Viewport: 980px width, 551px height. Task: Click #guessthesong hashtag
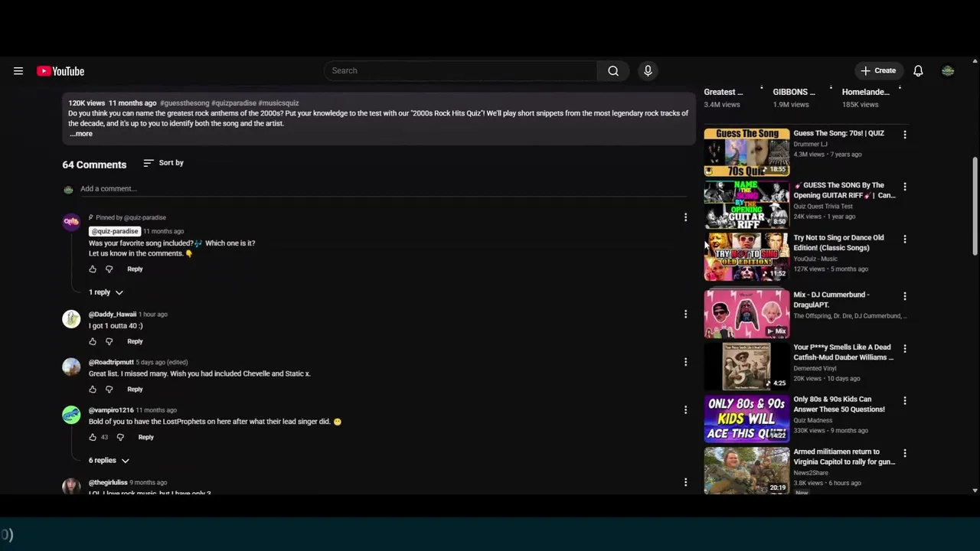point(185,103)
